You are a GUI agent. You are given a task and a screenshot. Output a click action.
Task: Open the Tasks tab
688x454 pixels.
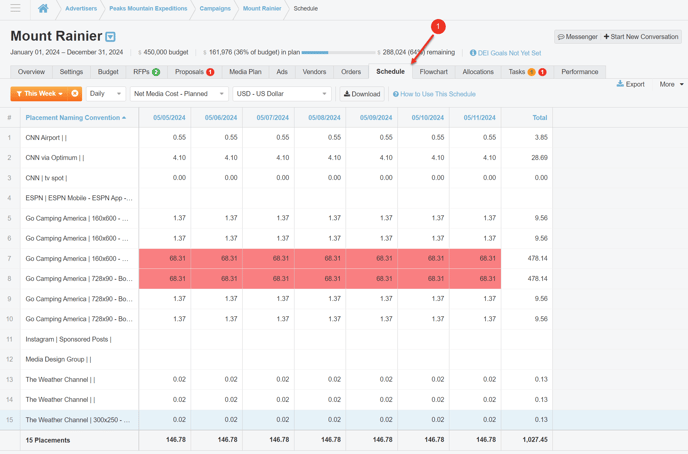527,72
